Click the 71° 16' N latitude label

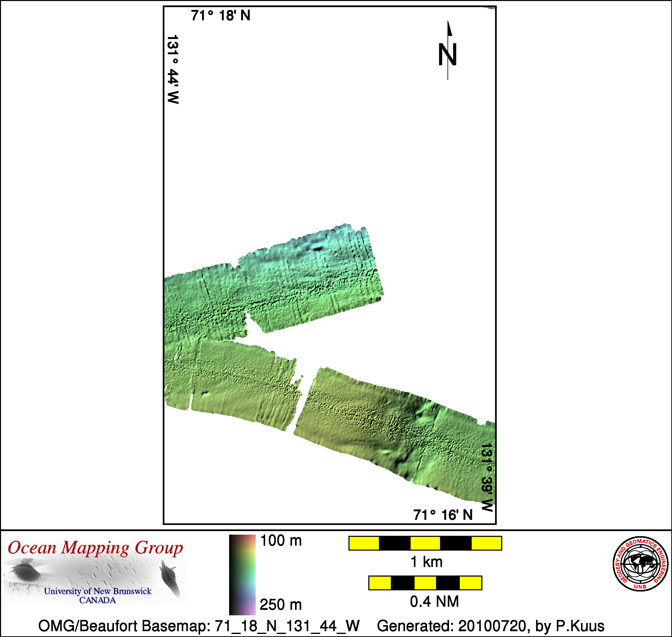[443, 515]
